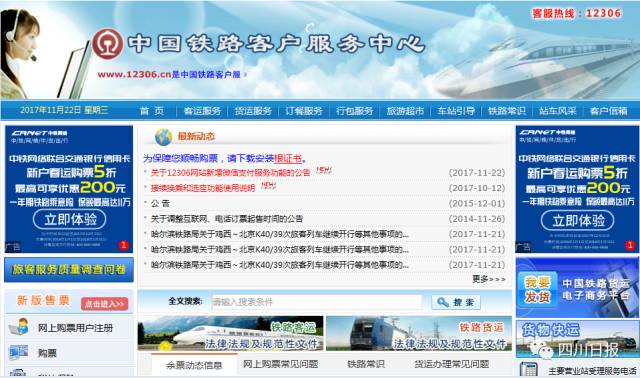
Task: Click the date (2014-11-26) in the news list
Action: click(477, 219)
